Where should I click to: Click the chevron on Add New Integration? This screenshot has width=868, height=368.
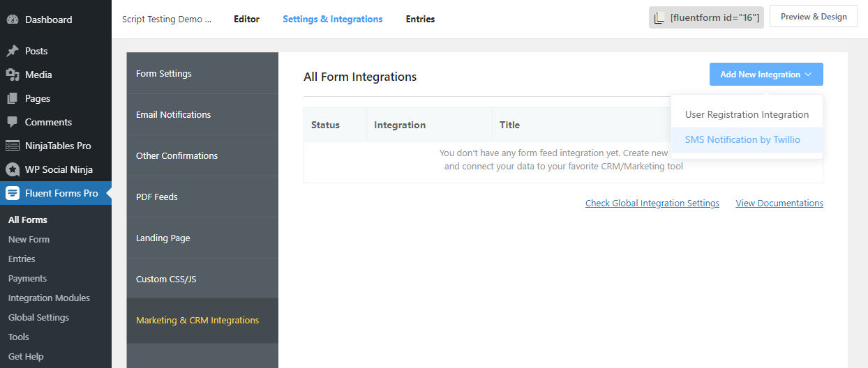pos(809,75)
